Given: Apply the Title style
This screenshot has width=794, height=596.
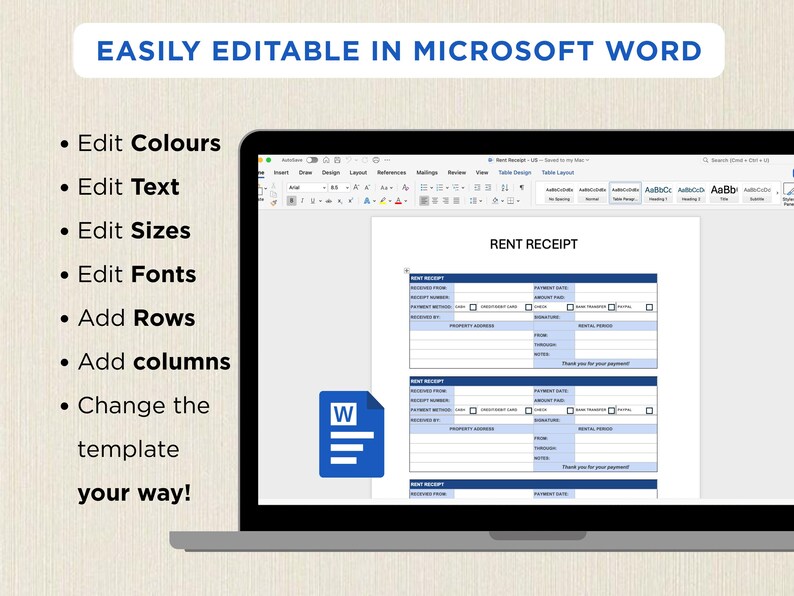Looking at the screenshot, I should pos(724,193).
